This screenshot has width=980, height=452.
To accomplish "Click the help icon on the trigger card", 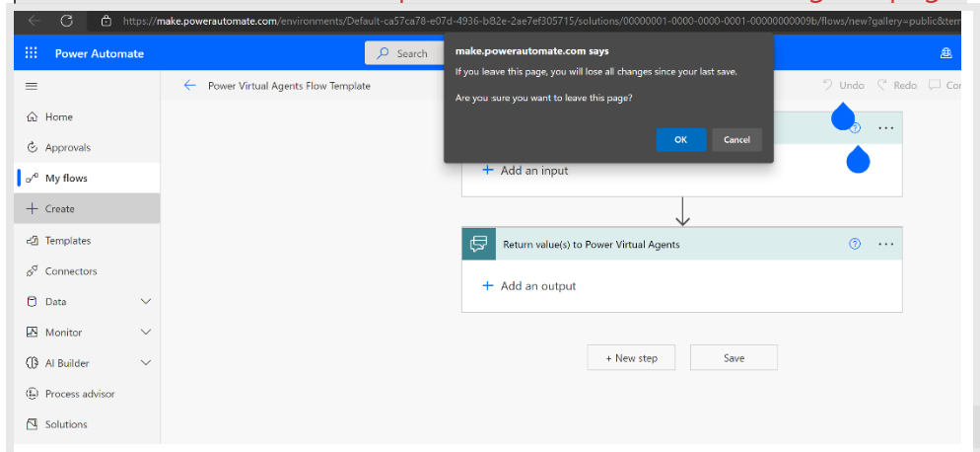I will point(855,127).
